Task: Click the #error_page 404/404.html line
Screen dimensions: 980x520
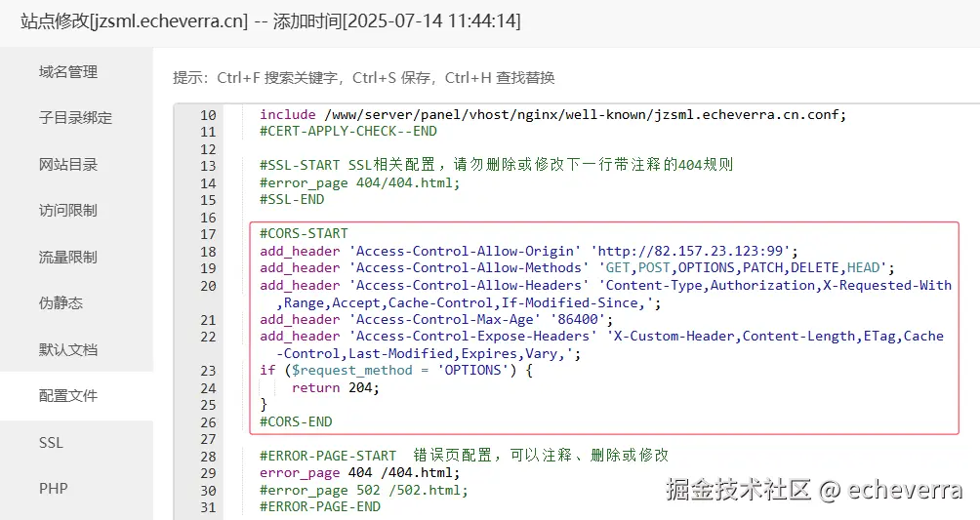Action: click(360, 183)
